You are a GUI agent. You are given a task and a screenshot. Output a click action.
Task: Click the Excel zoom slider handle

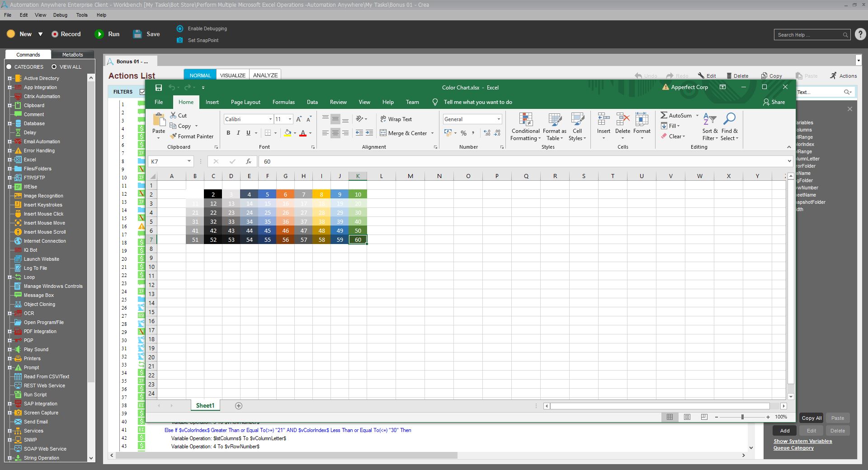pyautogui.click(x=742, y=417)
